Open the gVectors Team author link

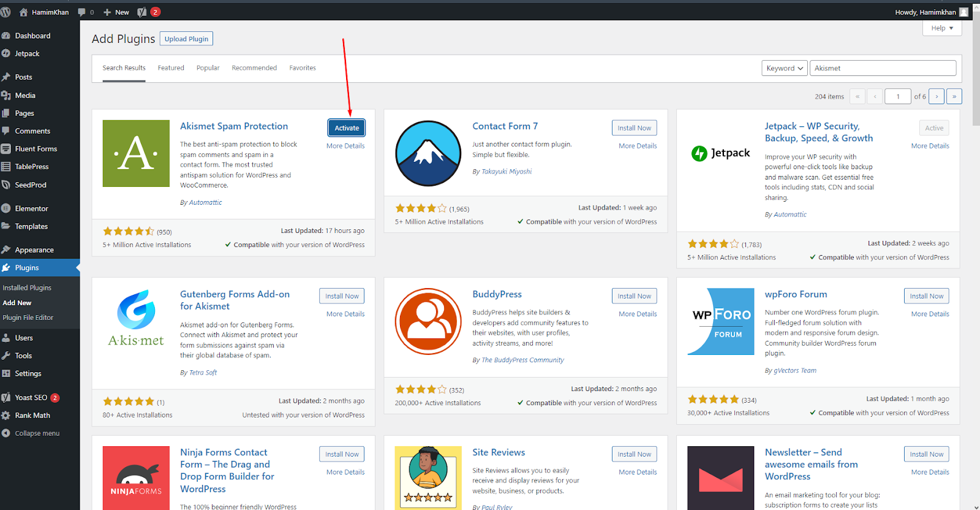[x=795, y=370]
